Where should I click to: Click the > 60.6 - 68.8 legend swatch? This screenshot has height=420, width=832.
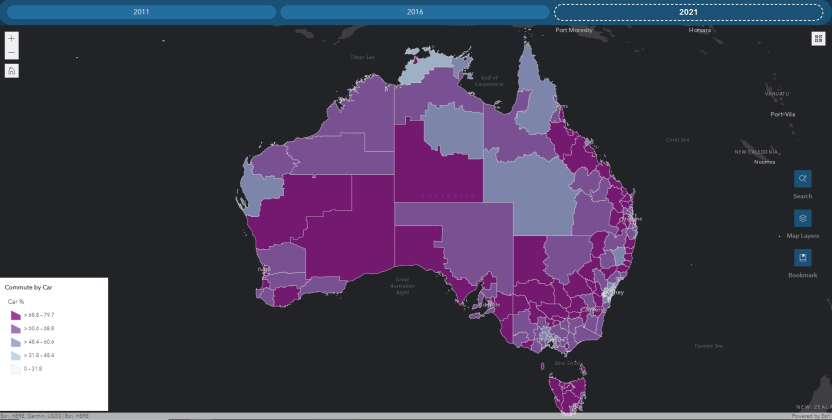click(14, 328)
